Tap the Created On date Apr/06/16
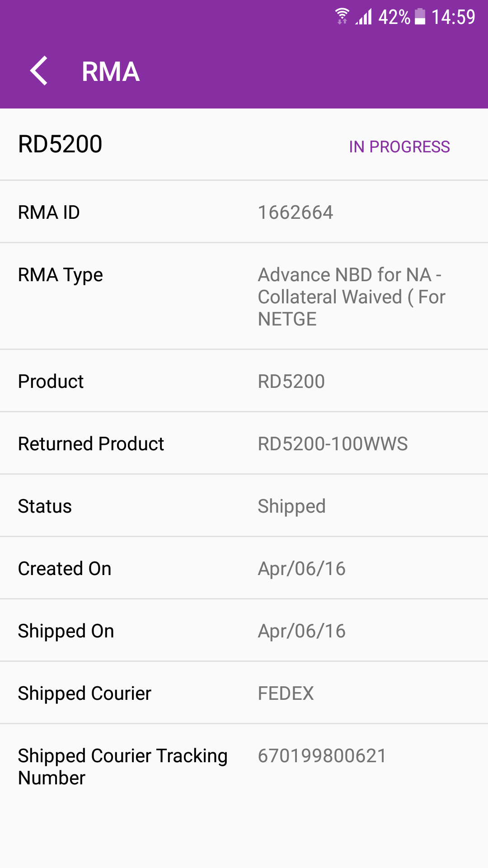This screenshot has width=488, height=868. coord(302,569)
